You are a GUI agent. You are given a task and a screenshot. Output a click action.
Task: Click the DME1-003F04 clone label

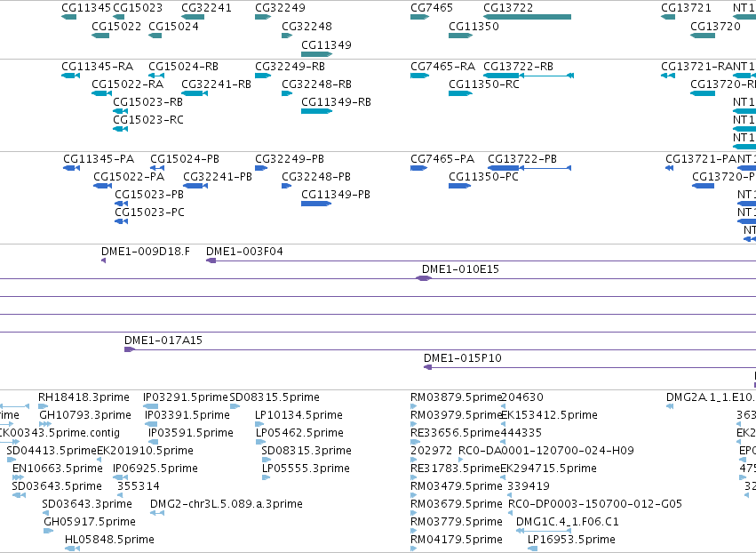coord(244,252)
